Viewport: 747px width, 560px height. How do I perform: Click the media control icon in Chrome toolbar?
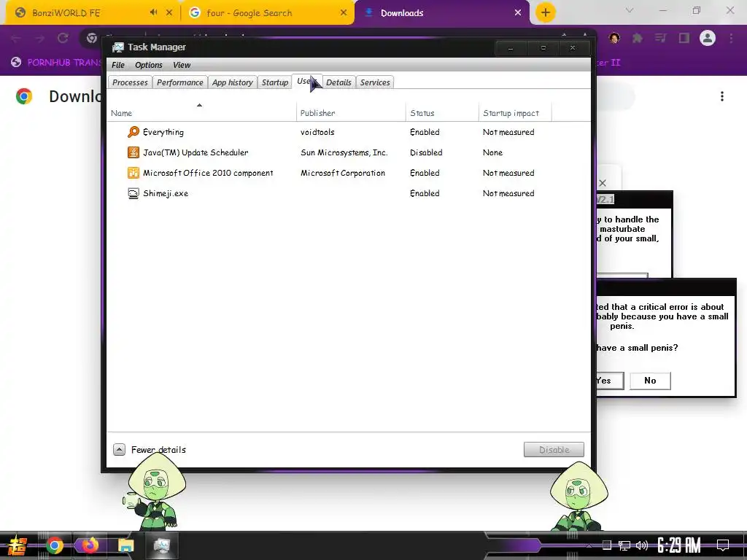point(660,38)
